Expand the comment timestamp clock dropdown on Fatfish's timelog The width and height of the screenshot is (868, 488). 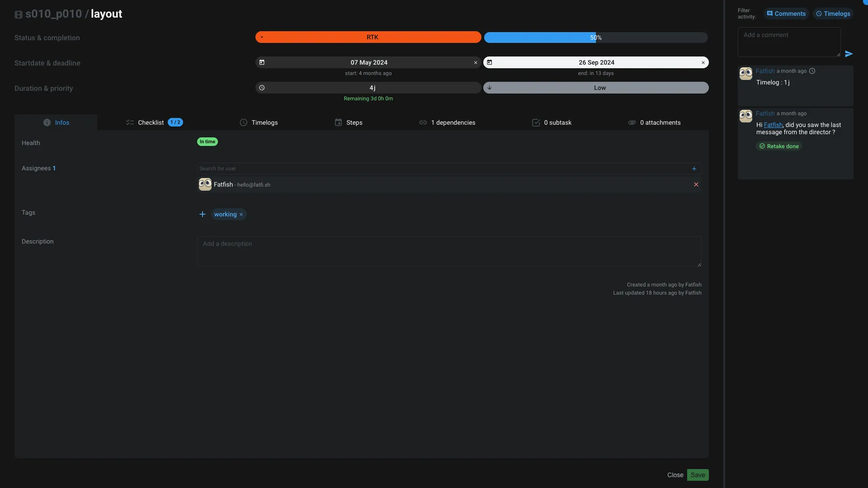coord(812,71)
